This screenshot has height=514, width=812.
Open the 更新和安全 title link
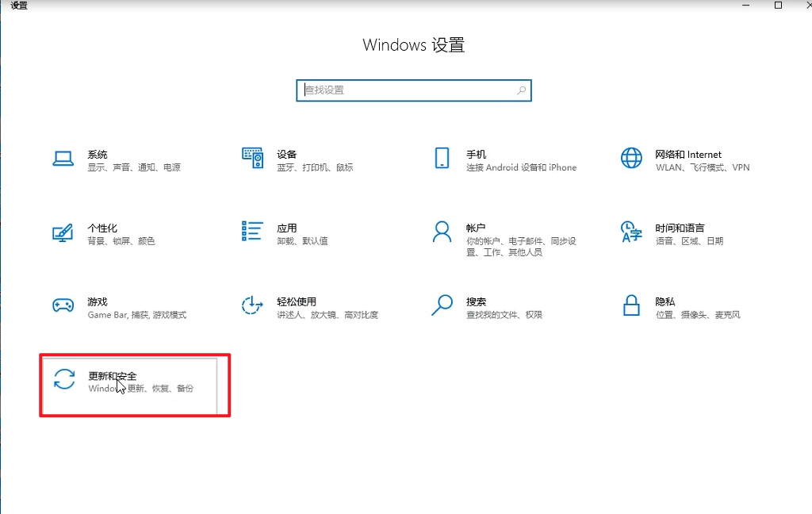coord(113,376)
